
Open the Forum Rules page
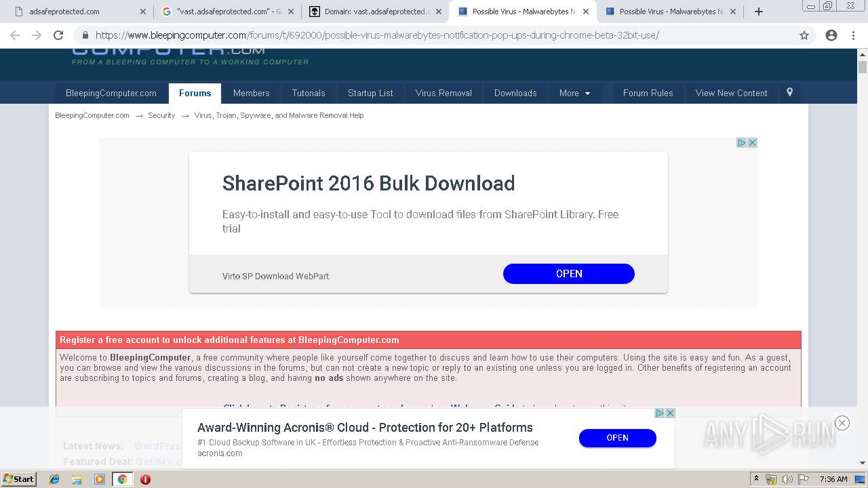648,93
